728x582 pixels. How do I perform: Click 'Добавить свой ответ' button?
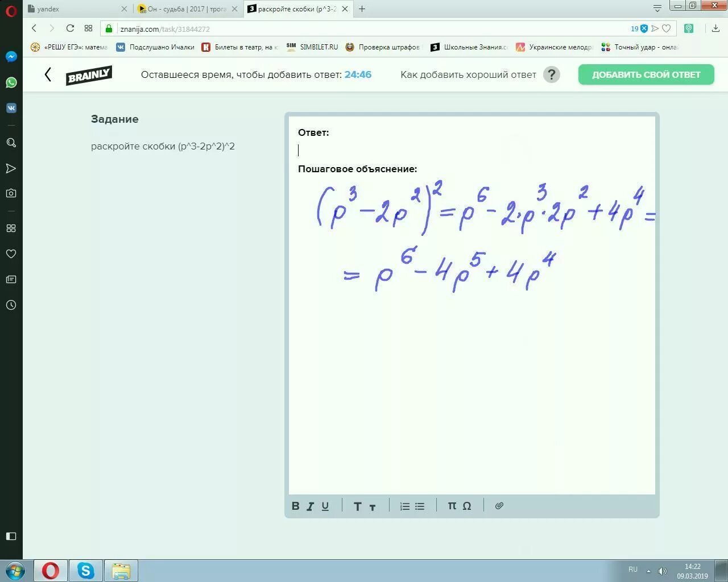click(646, 74)
